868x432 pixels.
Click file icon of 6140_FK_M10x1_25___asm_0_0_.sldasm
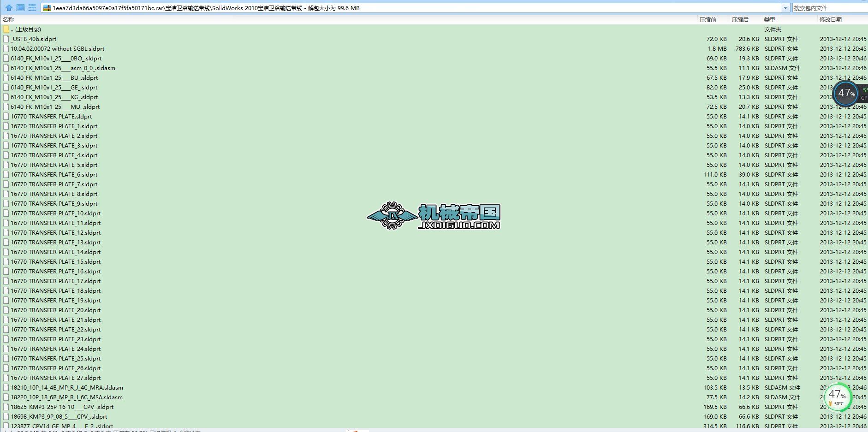coord(6,68)
